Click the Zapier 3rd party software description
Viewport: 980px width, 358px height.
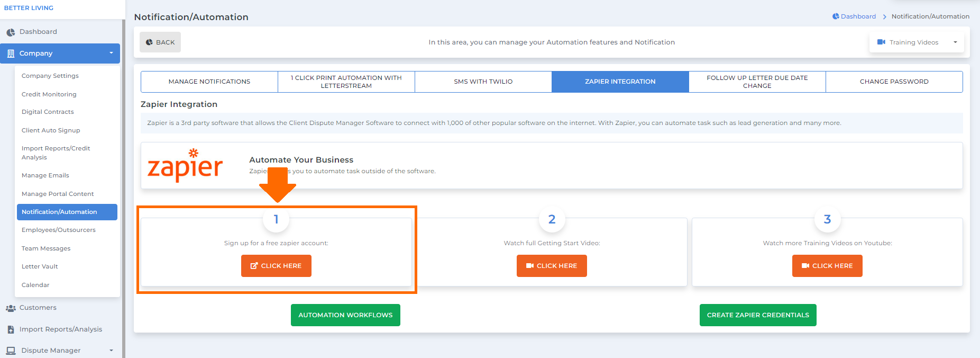(494, 123)
